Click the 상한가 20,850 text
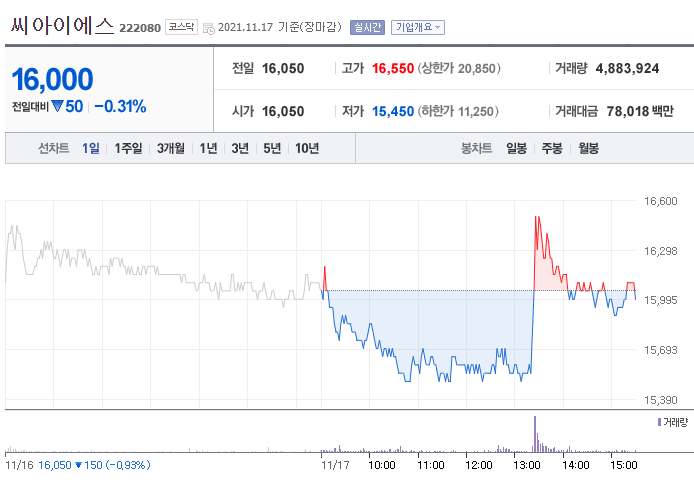694x483 pixels. (459, 68)
